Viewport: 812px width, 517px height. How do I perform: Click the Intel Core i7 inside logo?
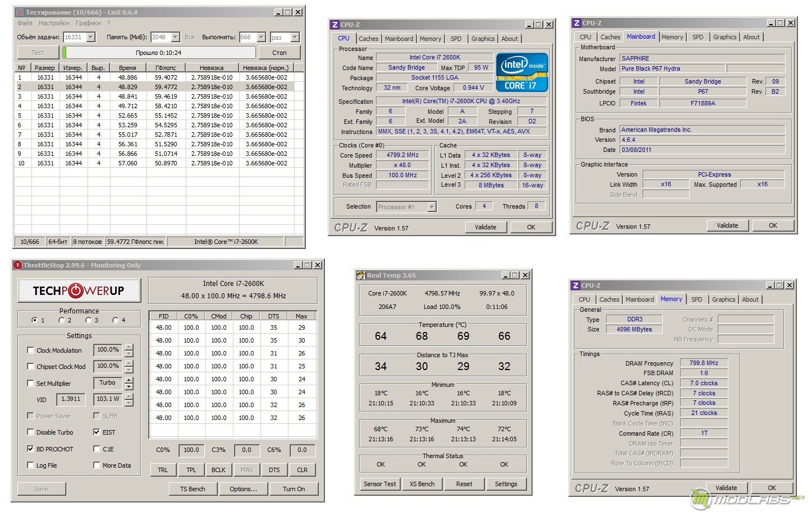pyautogui.click(x=522, y=72)
